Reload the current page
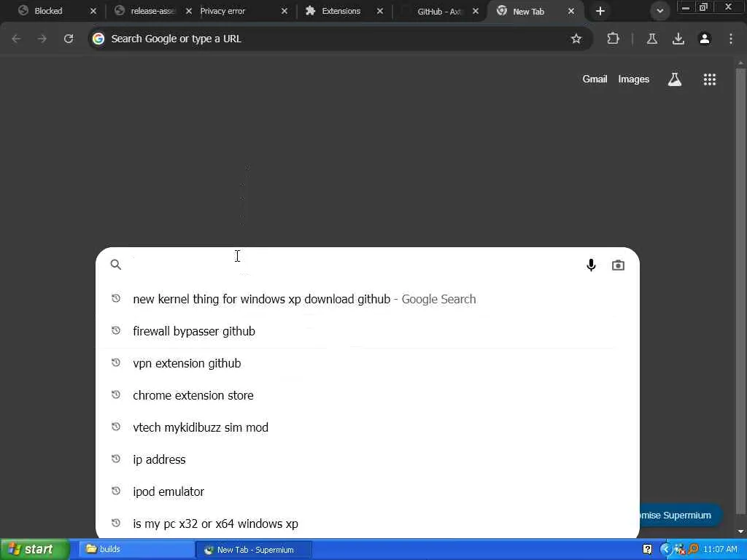Image resolution: width=747 pixels, height=560 pixels. pyautogui.click(x=69, y=39)
